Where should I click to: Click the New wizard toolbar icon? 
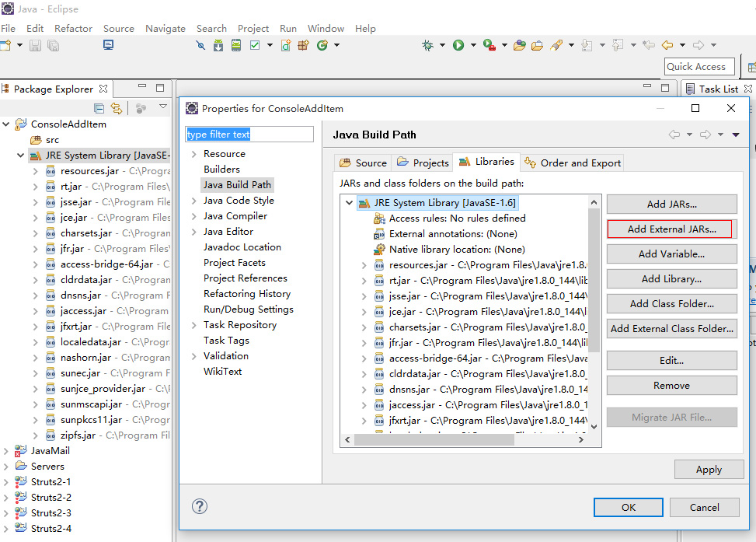[5, 45]
